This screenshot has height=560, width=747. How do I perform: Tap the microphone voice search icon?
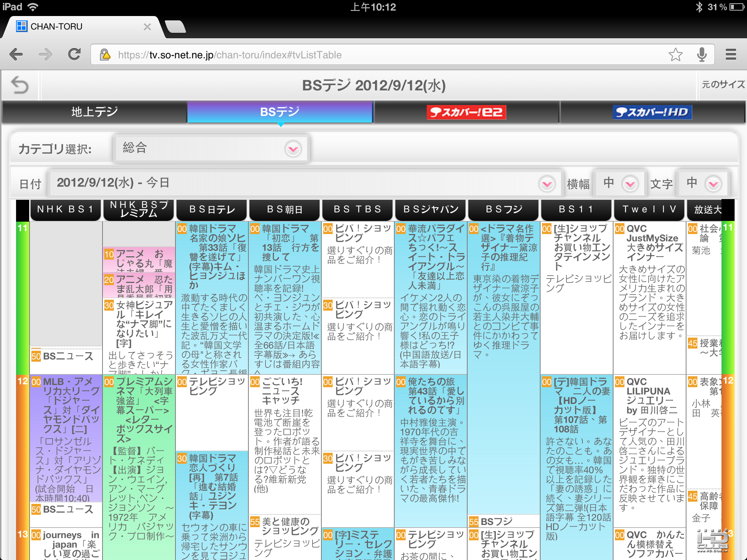701,55
